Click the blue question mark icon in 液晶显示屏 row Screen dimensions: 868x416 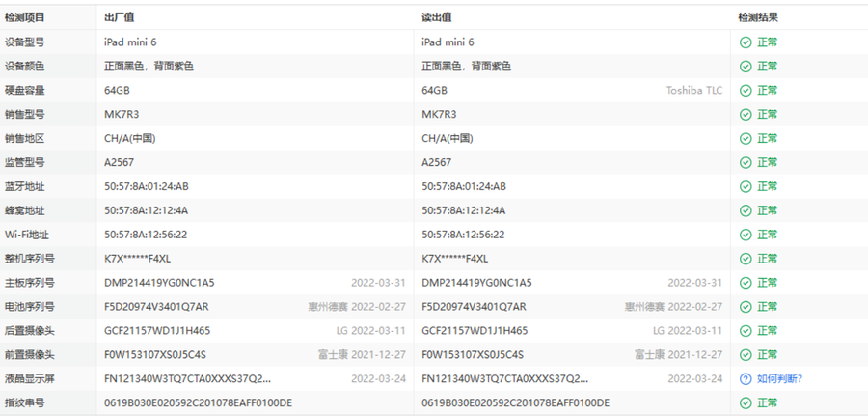(x=746, y=379)
